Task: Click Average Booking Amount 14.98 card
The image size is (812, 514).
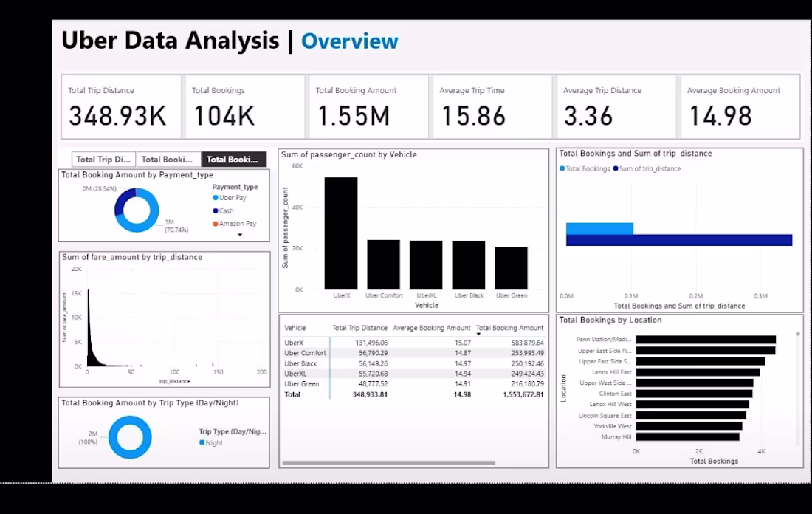Action: pos(740,107)
